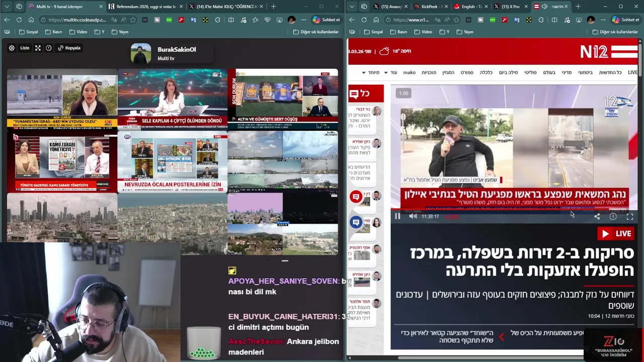Click the red LIVE button below video
Viewport: 644px width, 362px height.
(616, 233)
